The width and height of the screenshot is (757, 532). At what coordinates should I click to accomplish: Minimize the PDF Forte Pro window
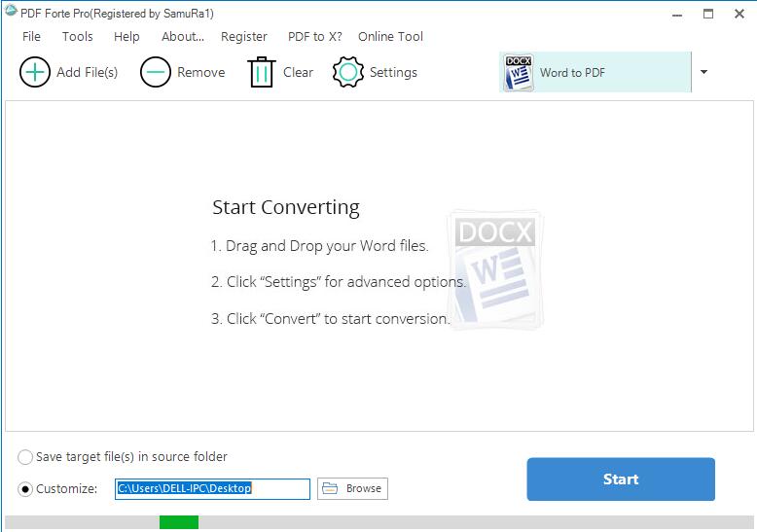(677, 15)
